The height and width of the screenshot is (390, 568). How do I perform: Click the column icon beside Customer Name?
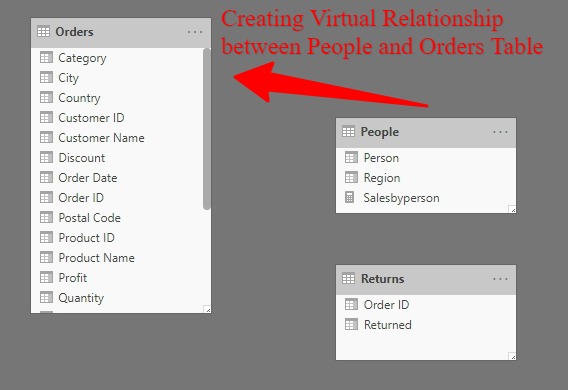(x=46, y=138)
